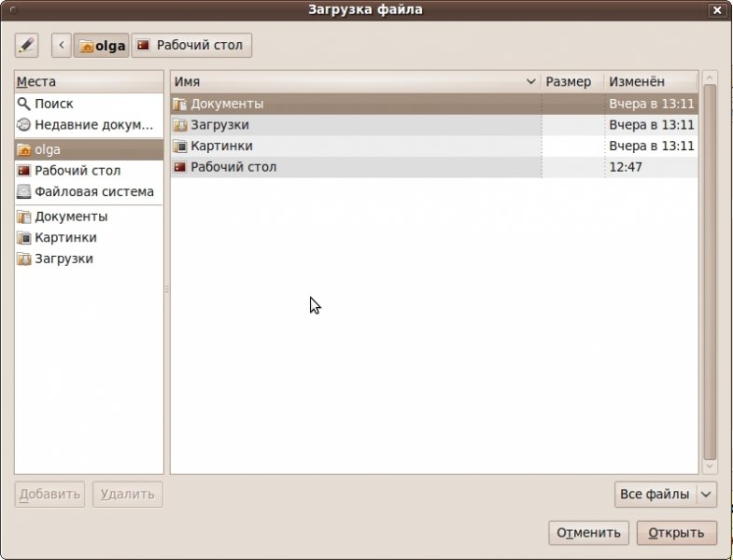Select olga home folder in sidebar
This screenshot has height=560, width=733.
89,149
